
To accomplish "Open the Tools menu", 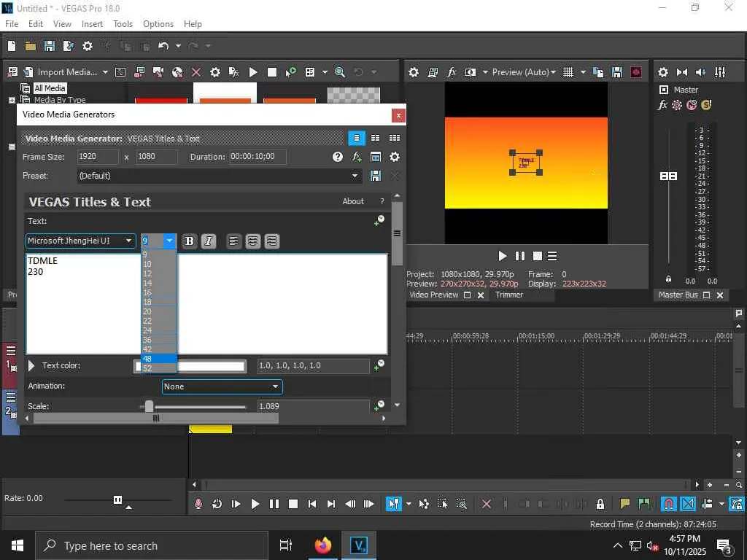I will (123, 24).
